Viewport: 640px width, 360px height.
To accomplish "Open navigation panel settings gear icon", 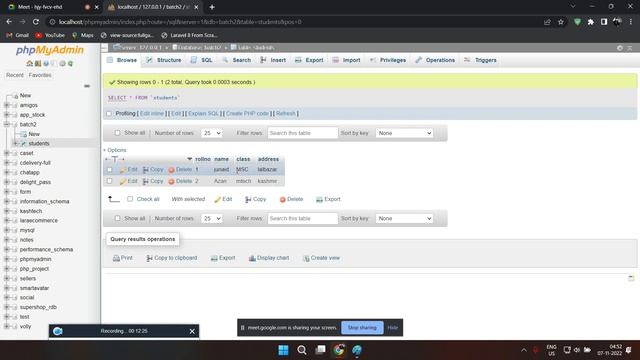I will tap(62, 63).
